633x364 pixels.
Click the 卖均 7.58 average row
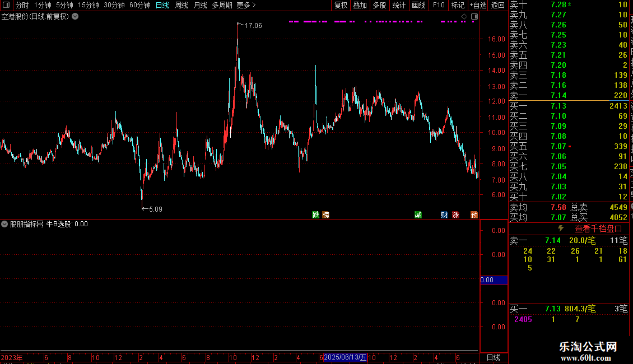(x=538, y=207)
